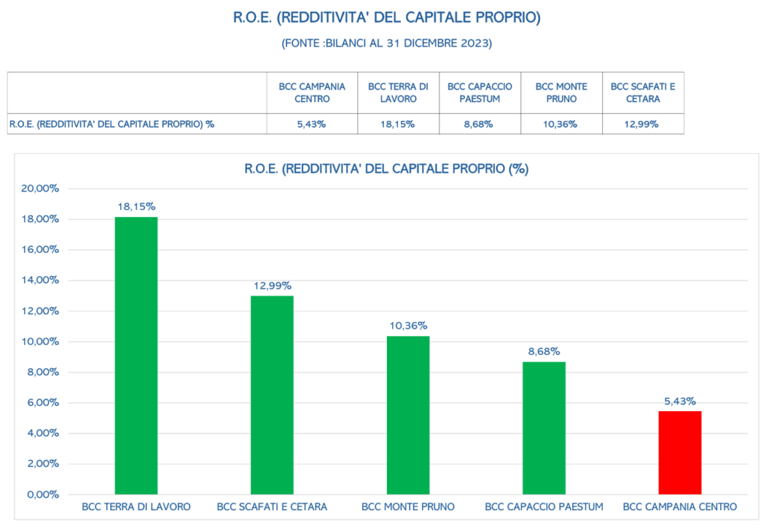Click the 8,68% table cell
The height and width of the screenshot is (532, 769).
click(x=478, y=125)
